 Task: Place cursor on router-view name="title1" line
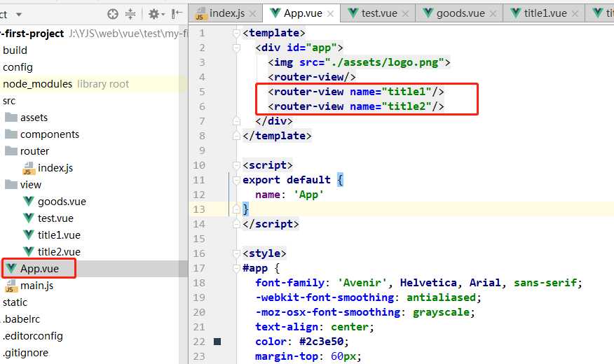356,92
